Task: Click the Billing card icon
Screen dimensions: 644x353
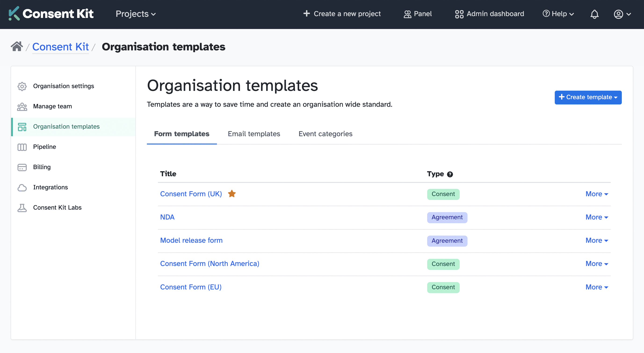Action: tap(22, 167)
